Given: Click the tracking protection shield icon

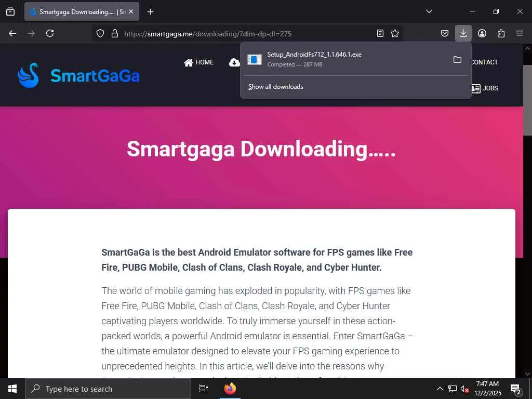Looking at the screenshot, I should pos(100,33).
